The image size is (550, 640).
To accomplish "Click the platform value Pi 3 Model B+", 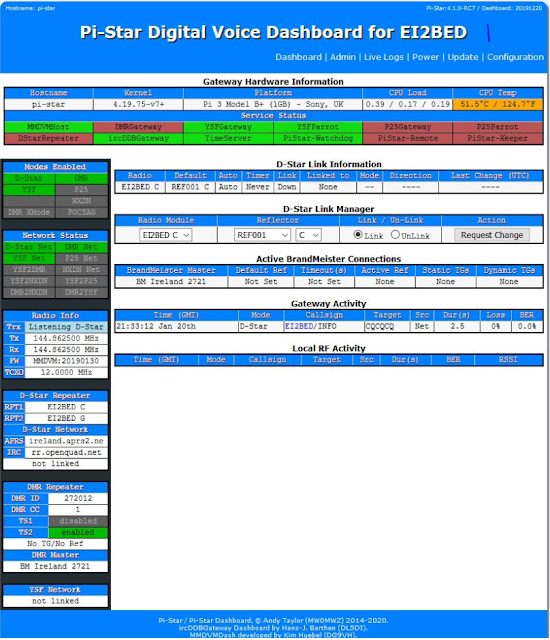I will (x=273, y=104).
